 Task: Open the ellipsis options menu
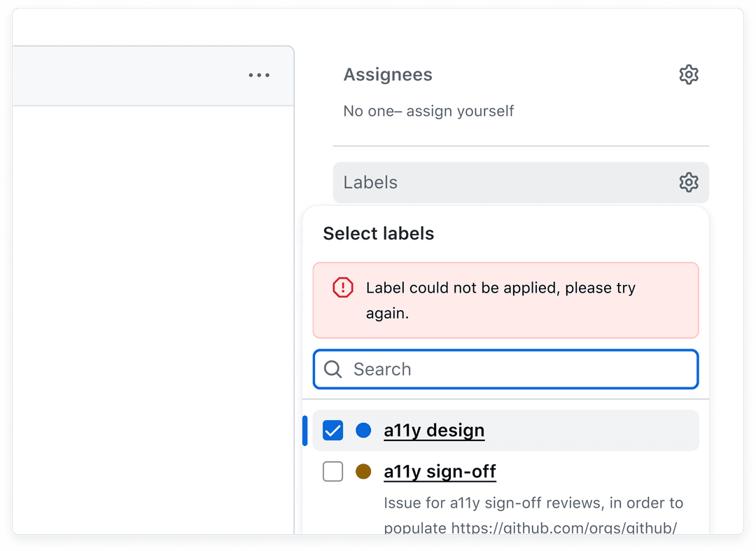click(259, 75)
